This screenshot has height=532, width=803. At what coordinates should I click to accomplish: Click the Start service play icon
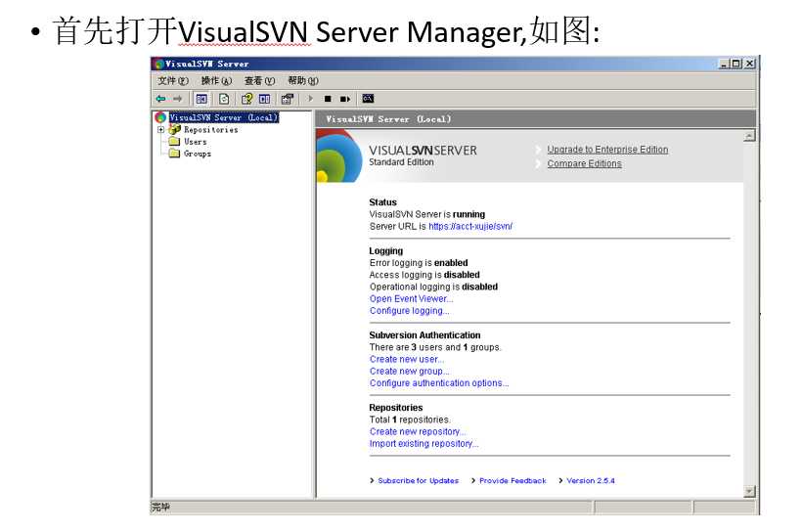pos(310,99)
